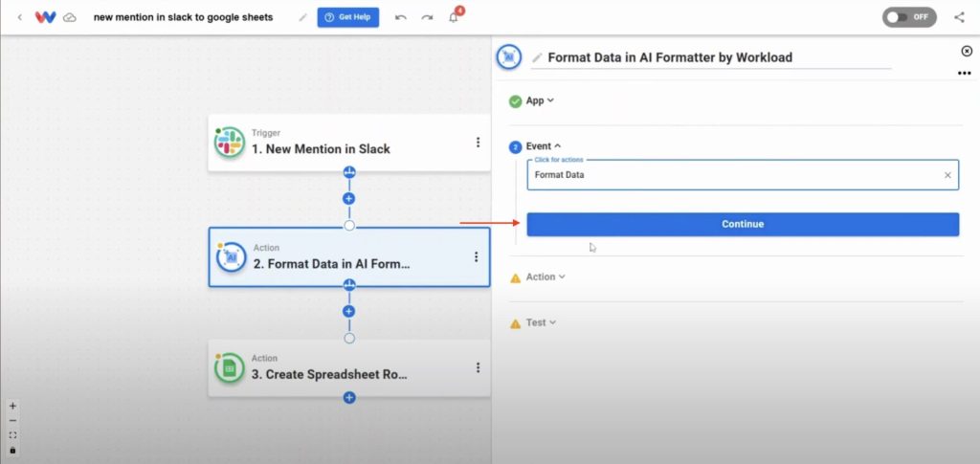980x464 pixels.
Task: Add step with plus below Format Data
Action: tap(349, 311)
